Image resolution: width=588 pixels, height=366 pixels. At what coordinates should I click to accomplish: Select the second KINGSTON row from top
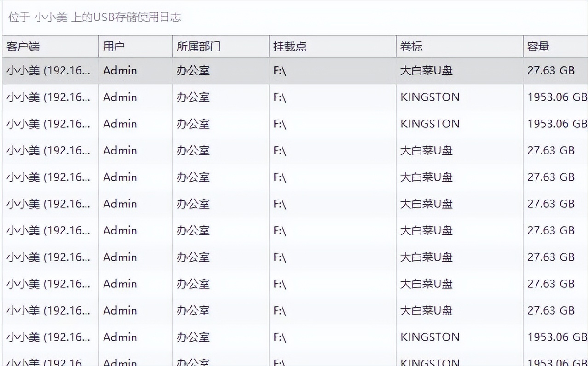tap(430, 124)
